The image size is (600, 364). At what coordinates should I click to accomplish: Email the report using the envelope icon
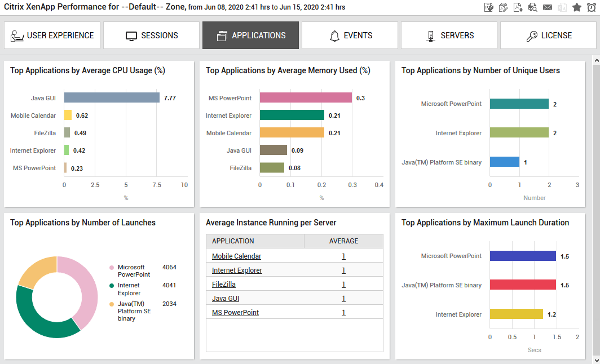click(x=547, y=7)
